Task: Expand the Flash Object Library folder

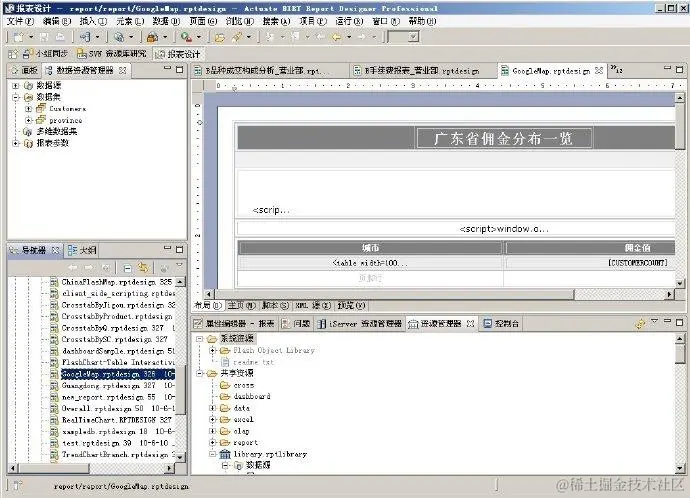Action: 213,350
